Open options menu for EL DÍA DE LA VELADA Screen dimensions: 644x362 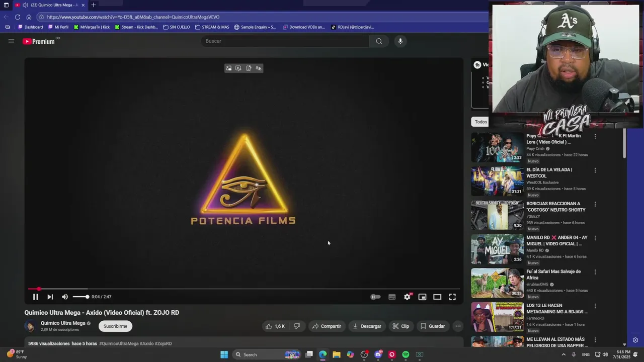(595, 170)
